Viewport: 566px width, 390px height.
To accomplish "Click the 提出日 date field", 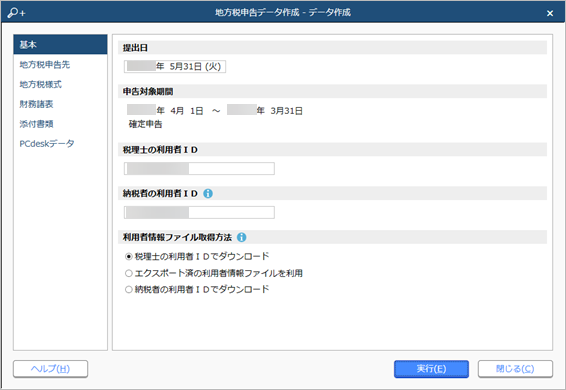I will 175,66.
